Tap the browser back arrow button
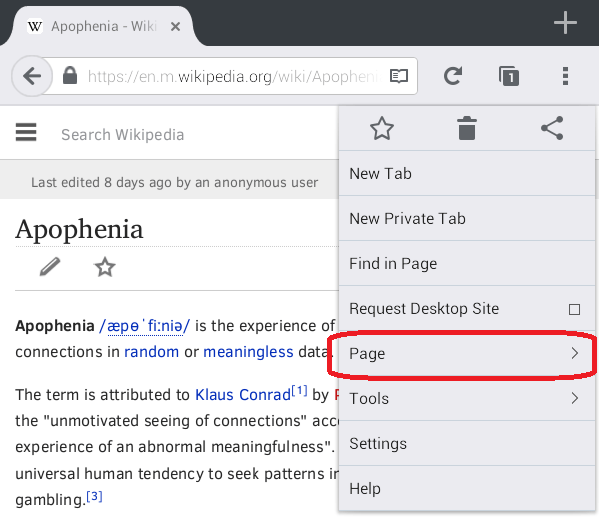The image size is (599, 527). (32, 76)
